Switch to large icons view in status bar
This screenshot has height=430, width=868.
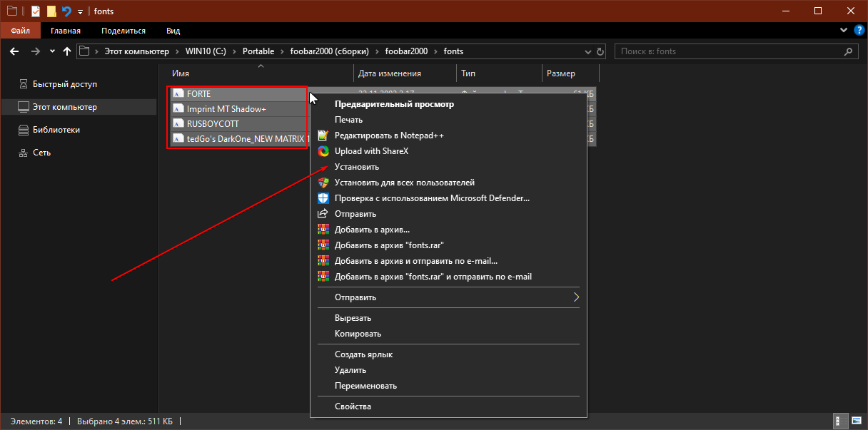click(x=856, y=421)
